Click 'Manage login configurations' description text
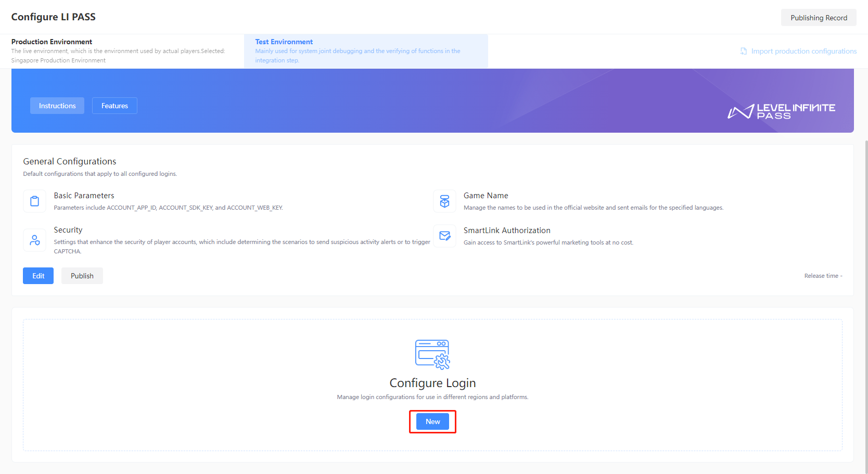This screenshot has height=474, width=868. 432,397
